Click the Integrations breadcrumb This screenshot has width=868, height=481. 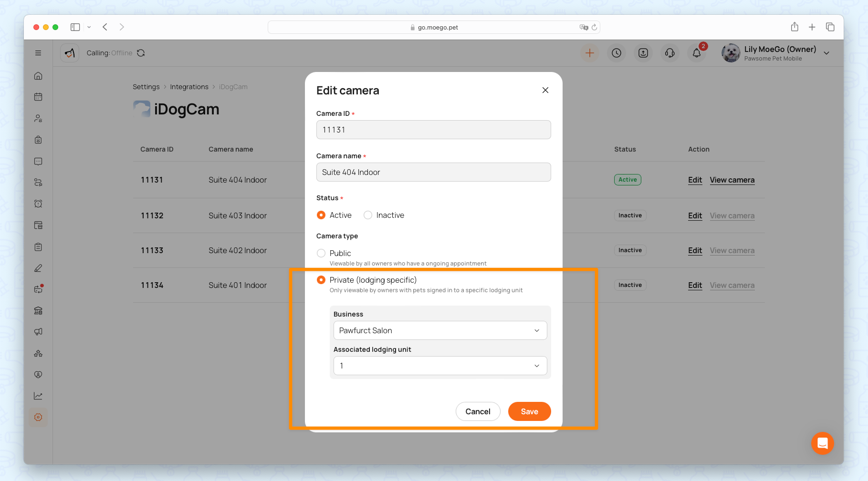pos(189,87)
